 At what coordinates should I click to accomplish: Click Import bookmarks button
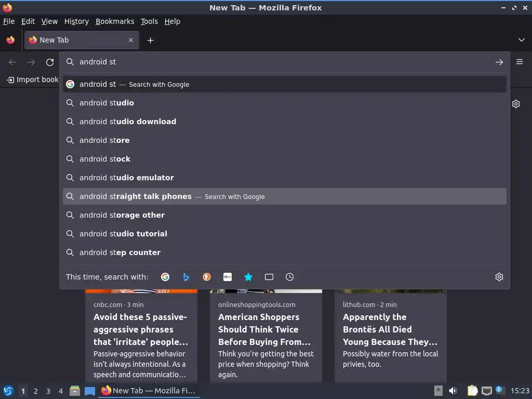point(33,79)
